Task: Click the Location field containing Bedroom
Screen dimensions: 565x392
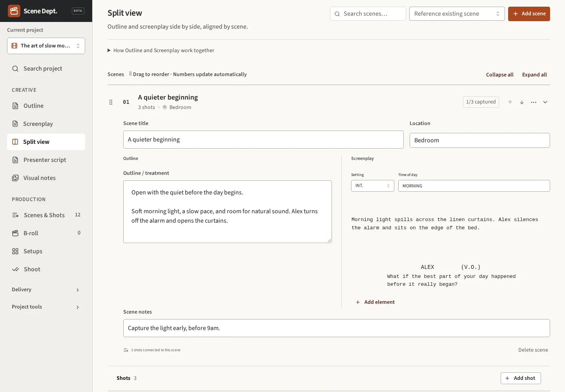Action: click(x=479, y=140)
